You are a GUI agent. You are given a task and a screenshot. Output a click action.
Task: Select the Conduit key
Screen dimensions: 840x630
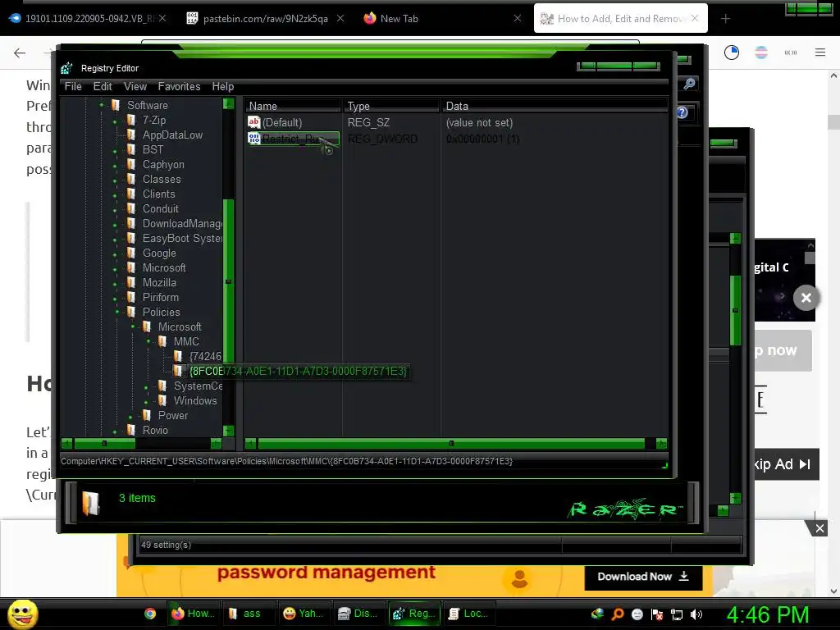pyautogui.click(x=160, y=208)
